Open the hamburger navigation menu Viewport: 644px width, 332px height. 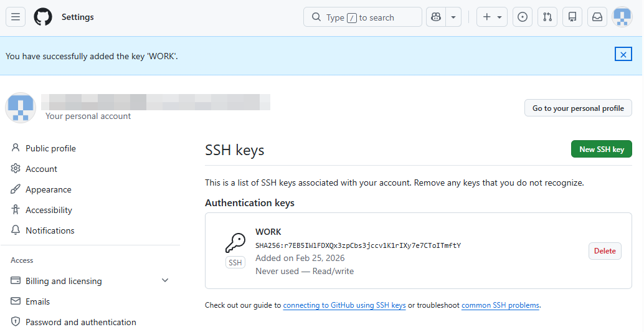pos(16,17)
